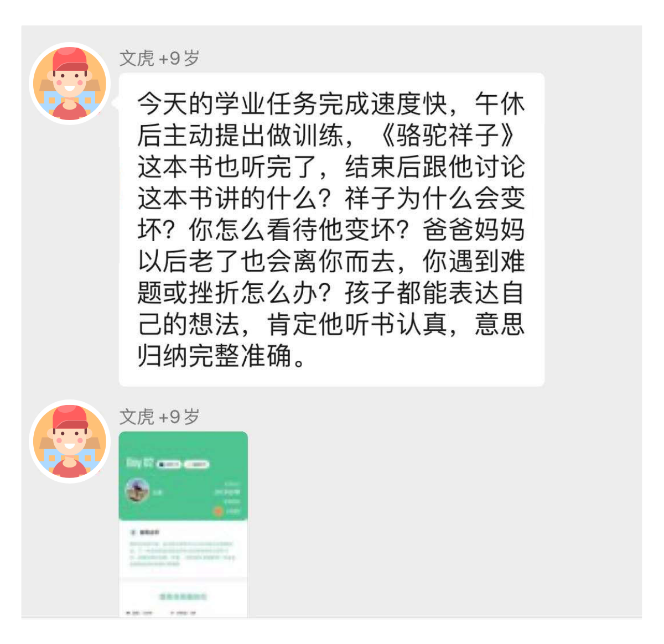Click sender name 文虎 +9岁 above the text bubble
This screenshot has width=664, height=644.
pyautogui.click(x=159, y=58)
